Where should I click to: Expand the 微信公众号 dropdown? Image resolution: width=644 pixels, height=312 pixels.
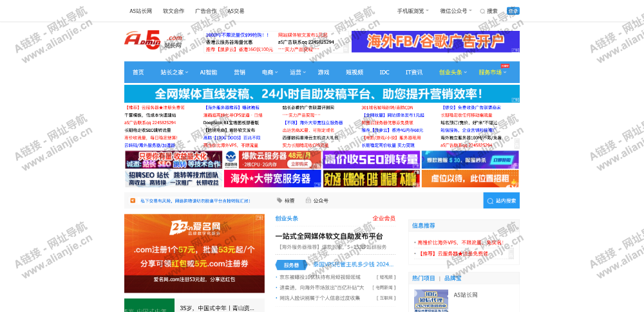click(456, 11)
